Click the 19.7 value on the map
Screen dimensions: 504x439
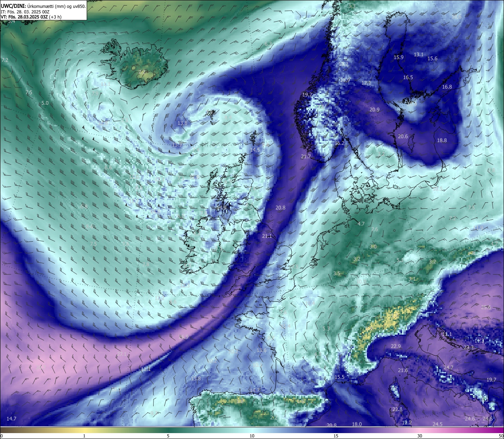(x=491, y=380)
